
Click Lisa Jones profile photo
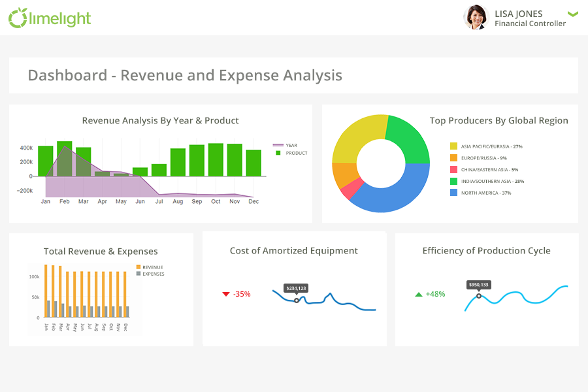[476, 18]
